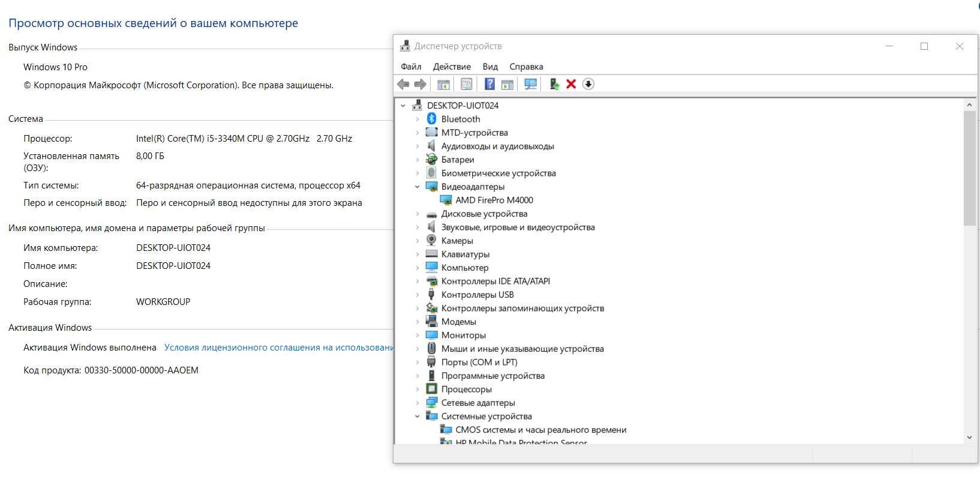
Task: Click the Контроллеры USB plug icon
Action: click(x=431, y=294)
